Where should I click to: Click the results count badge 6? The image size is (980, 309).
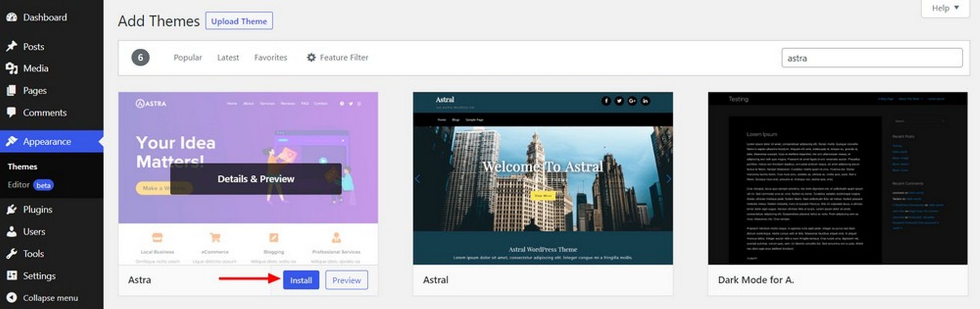click(140, 57)
